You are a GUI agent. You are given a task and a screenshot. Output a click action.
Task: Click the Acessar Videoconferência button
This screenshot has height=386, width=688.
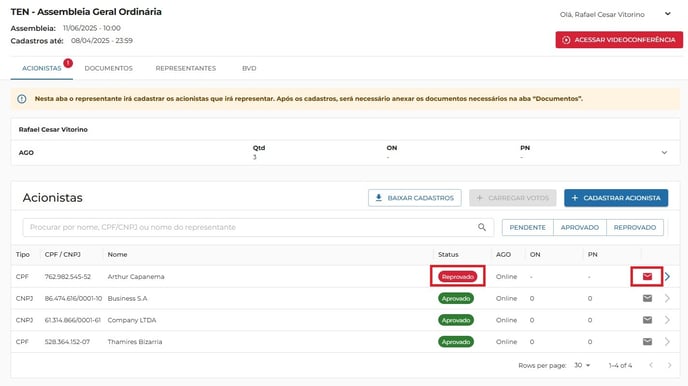(619, 39)
